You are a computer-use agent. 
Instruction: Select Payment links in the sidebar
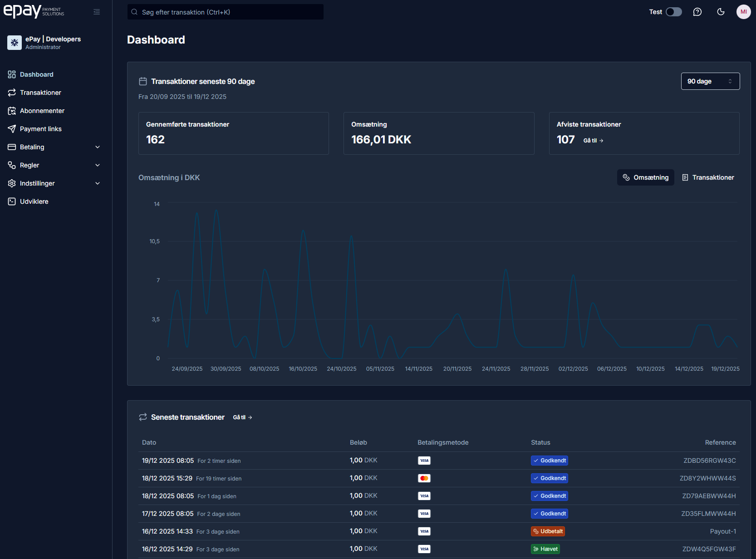(40, 129)
